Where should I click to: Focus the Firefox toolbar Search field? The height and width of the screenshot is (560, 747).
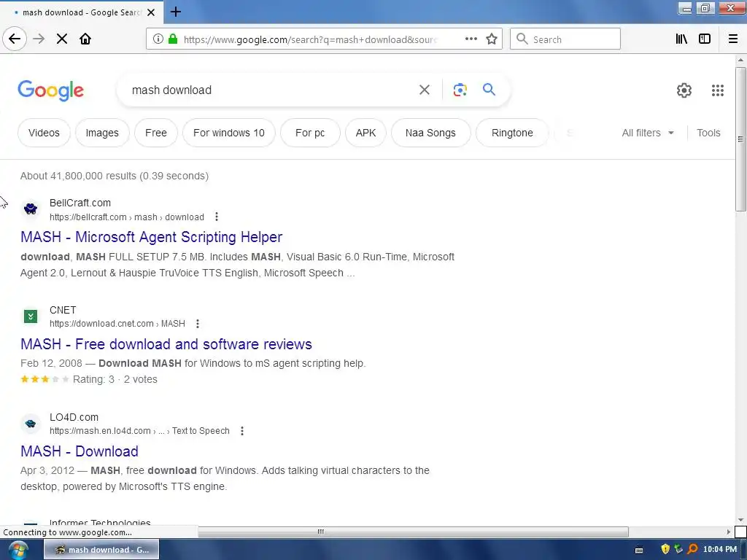pyautogui.click(x=565, y=39)
